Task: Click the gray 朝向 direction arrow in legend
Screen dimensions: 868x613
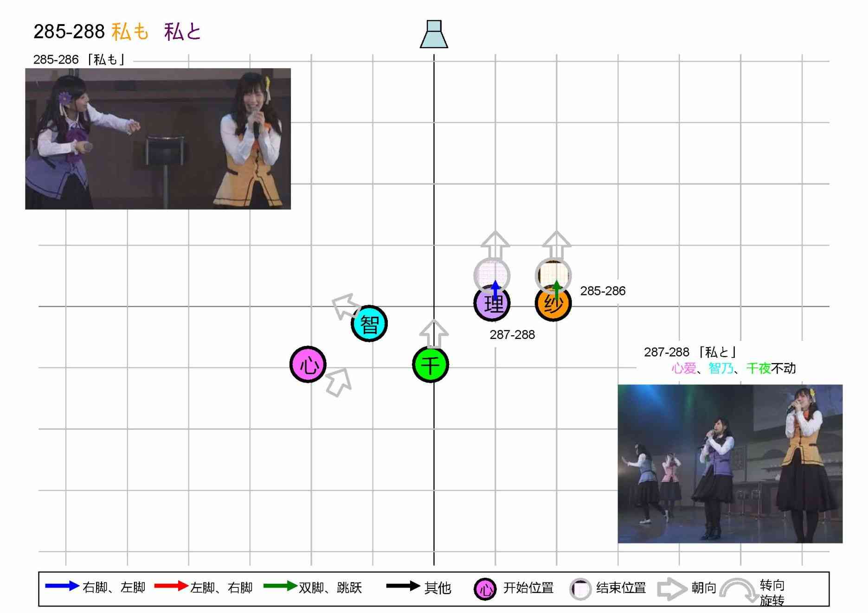Action: [672, 588]
